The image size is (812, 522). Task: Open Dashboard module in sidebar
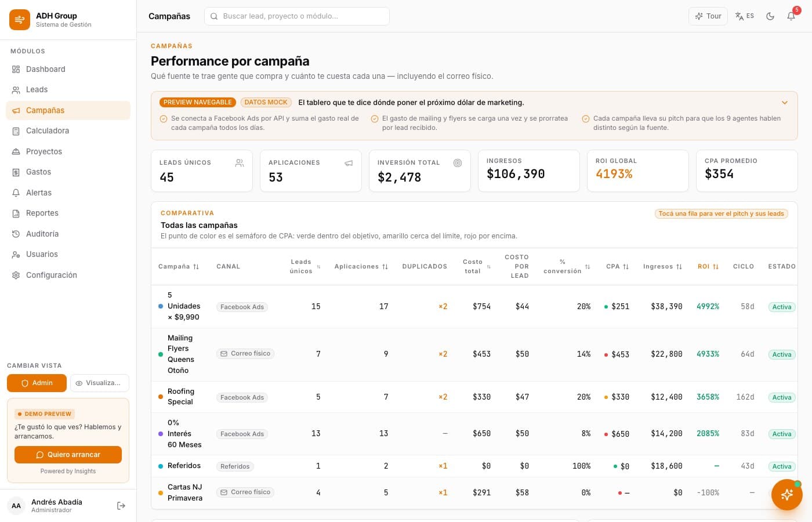(x=68, y=69)
